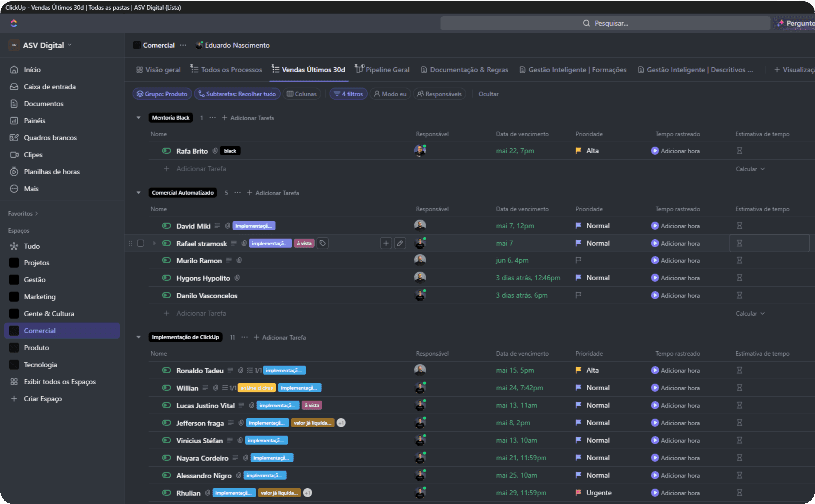Screen dimensions: 815x504
Task: Click the pink à vista tag on Lucas Justino Vital
Action: [312, 405]
